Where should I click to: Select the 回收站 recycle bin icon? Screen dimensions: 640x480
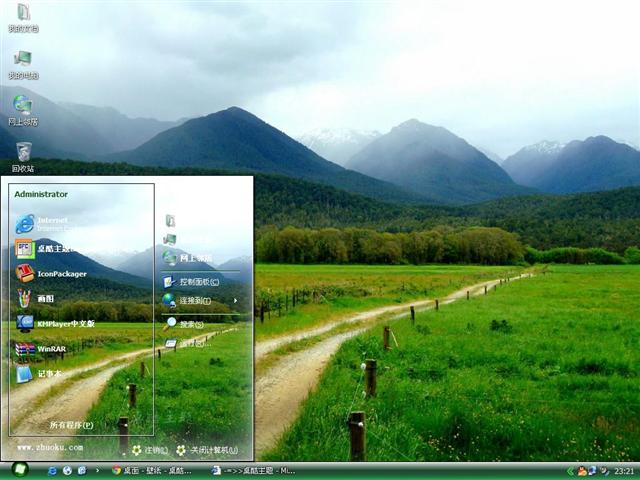coord(23,157)
